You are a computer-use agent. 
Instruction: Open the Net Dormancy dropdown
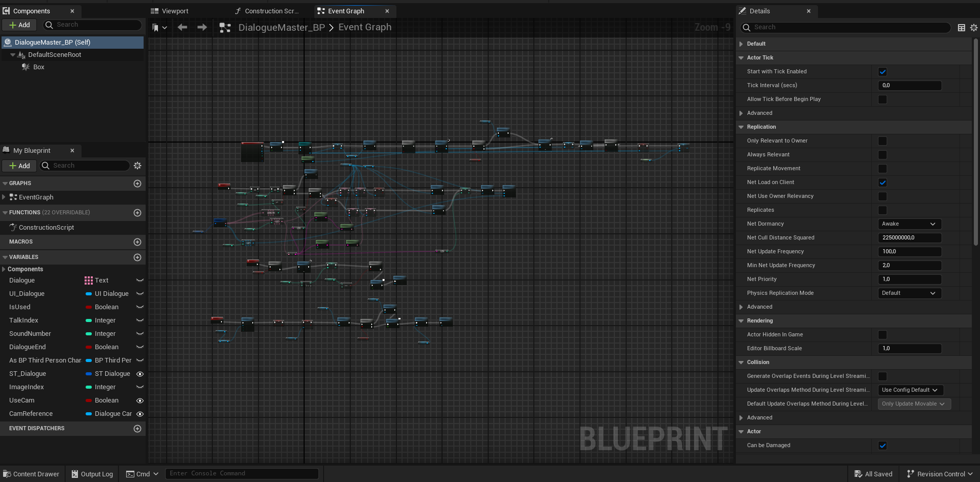(909, 224)
